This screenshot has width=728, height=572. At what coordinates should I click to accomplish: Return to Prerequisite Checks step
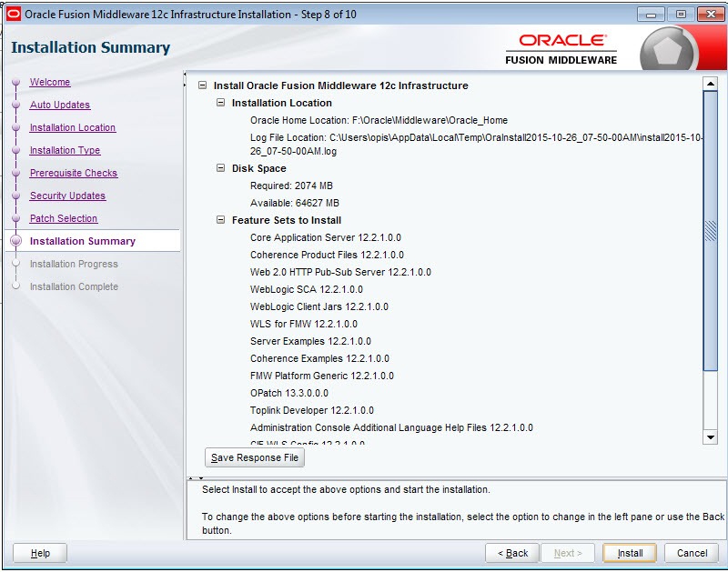click(74, 173)
